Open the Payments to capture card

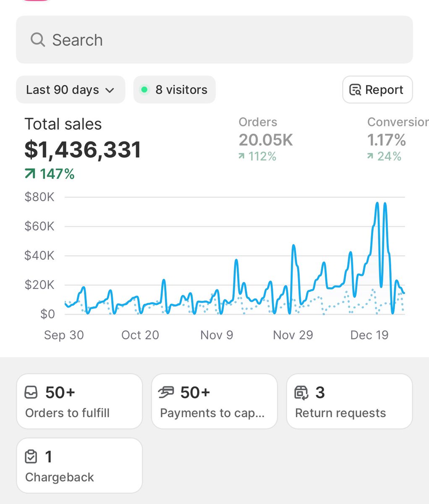tap(214, 402)
